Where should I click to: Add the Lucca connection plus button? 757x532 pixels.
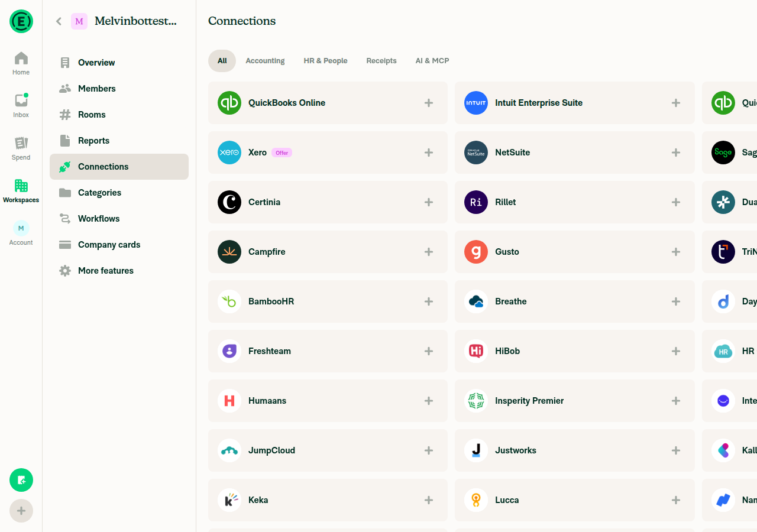pyautogui.click(x=675, y=500)
